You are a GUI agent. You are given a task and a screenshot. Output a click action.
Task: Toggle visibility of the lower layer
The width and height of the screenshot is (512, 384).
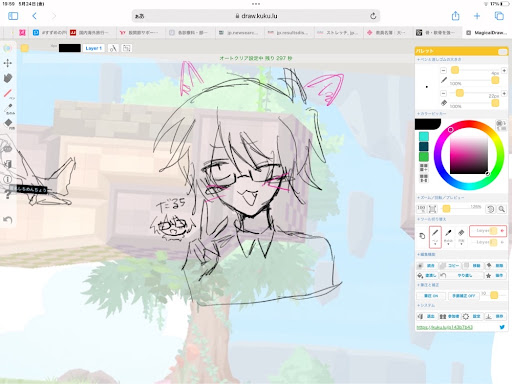502,242
